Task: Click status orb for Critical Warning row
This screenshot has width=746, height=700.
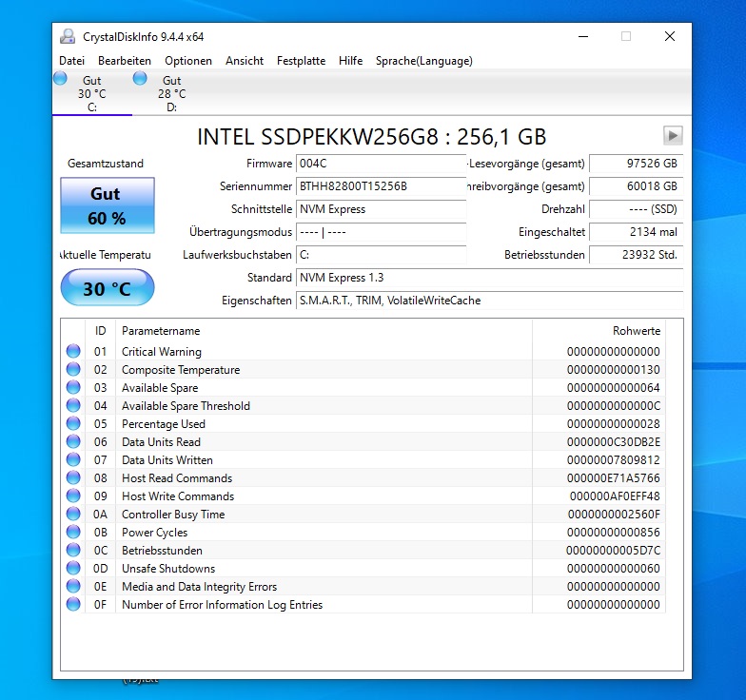Action: (x=73, y=351)
